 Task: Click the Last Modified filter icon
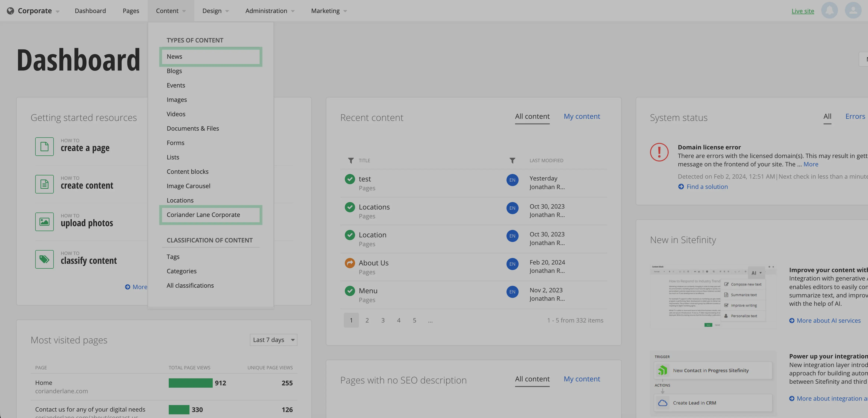point(512,161)
